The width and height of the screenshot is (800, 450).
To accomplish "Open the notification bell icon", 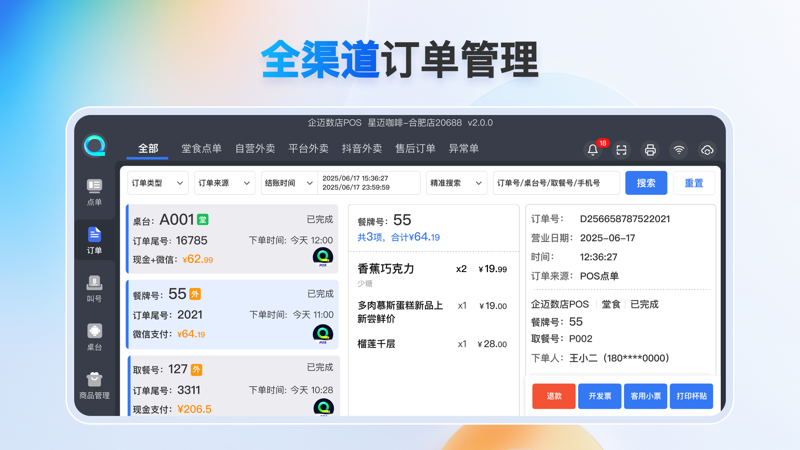I will (593, 150).
